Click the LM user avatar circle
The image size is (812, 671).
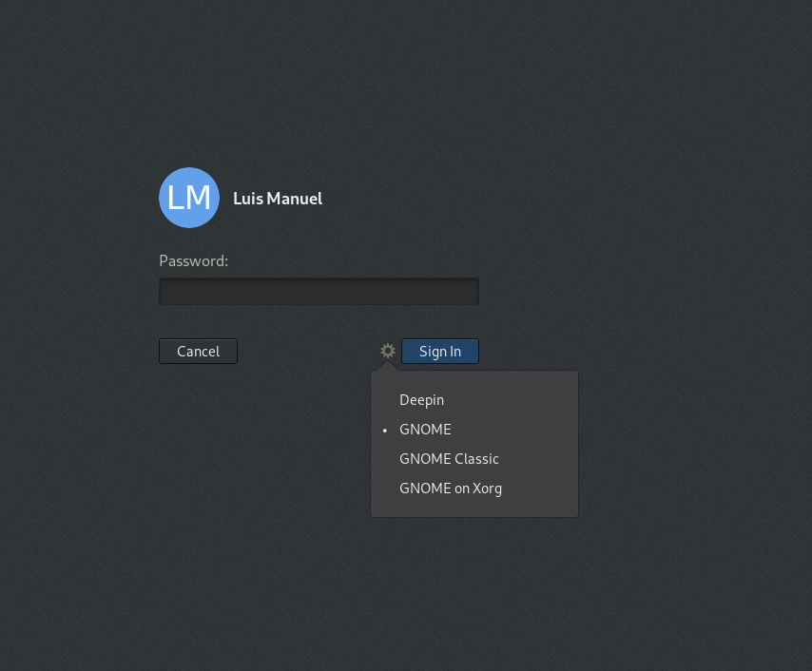[189, 198]
